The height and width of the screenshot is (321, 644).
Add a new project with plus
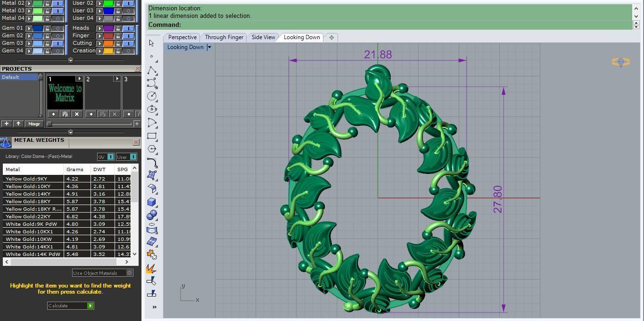click(6, 124)
